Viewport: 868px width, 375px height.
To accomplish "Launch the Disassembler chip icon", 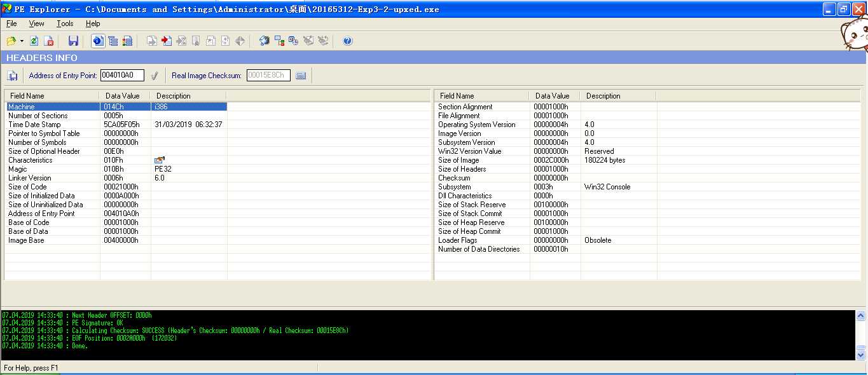I will (x=265, y=41).
